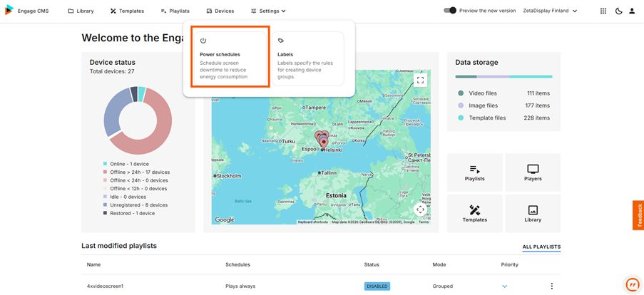This screenshot has width=644, height=295.
Task: Open the user profile icon
Action: (x=632, y=11)
